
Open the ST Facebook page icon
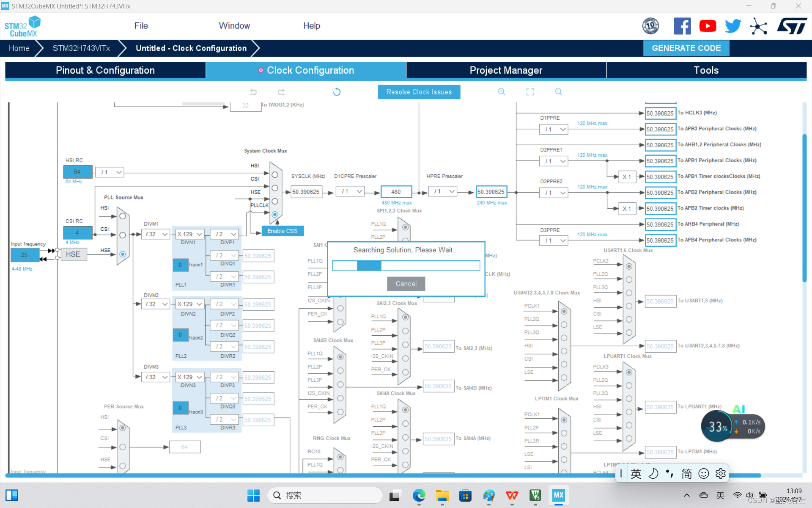tap(682, 26)
